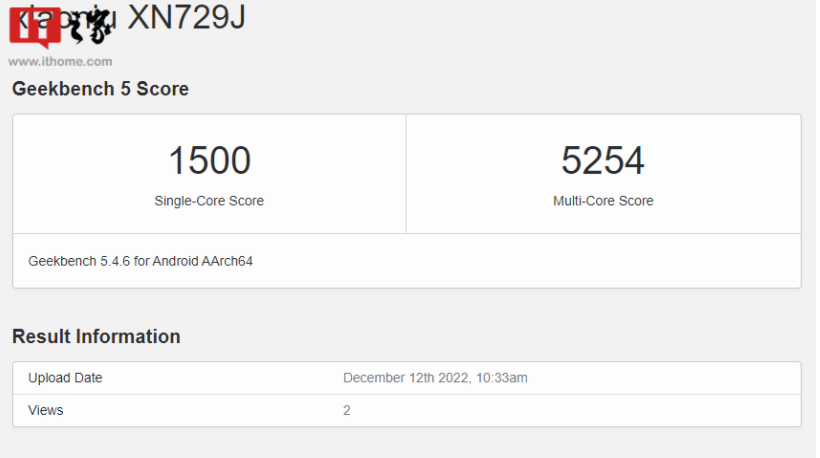The width and height of the screenshot is (820, 458).
Task: Click the XN729J device model title
Action: [x=186, y=16]
